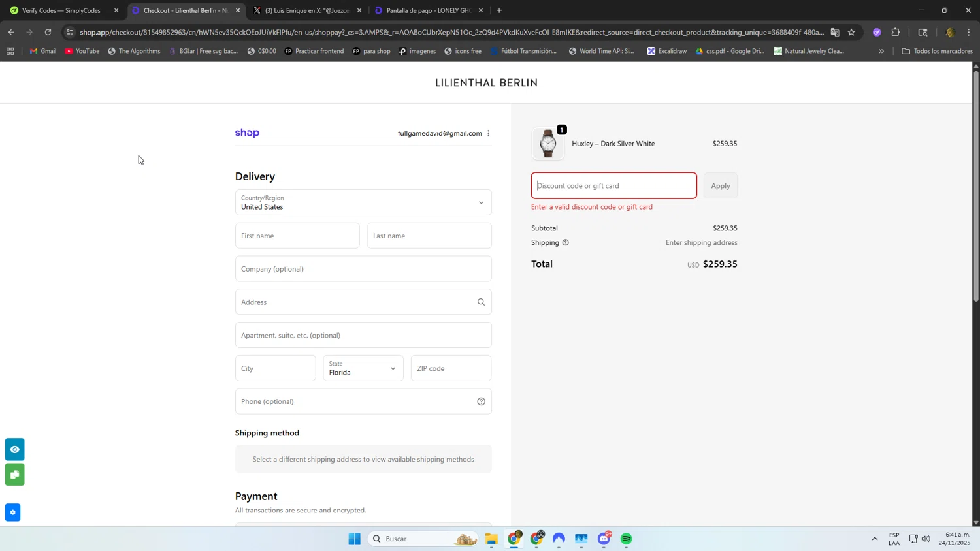Open File Explorer from taskbar
Viewport: 980px width, 551px height.
(x=491, y=539)
